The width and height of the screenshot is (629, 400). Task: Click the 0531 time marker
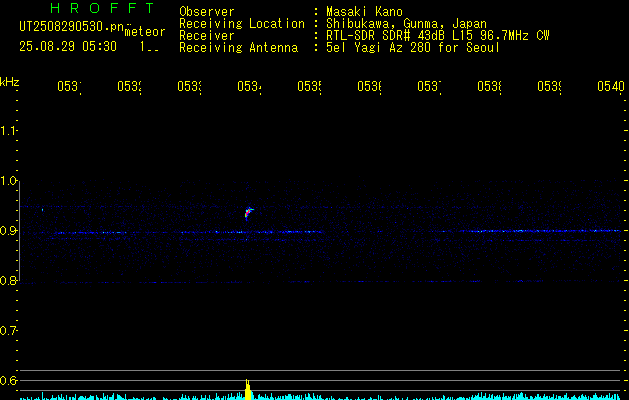tap(69, 86)
